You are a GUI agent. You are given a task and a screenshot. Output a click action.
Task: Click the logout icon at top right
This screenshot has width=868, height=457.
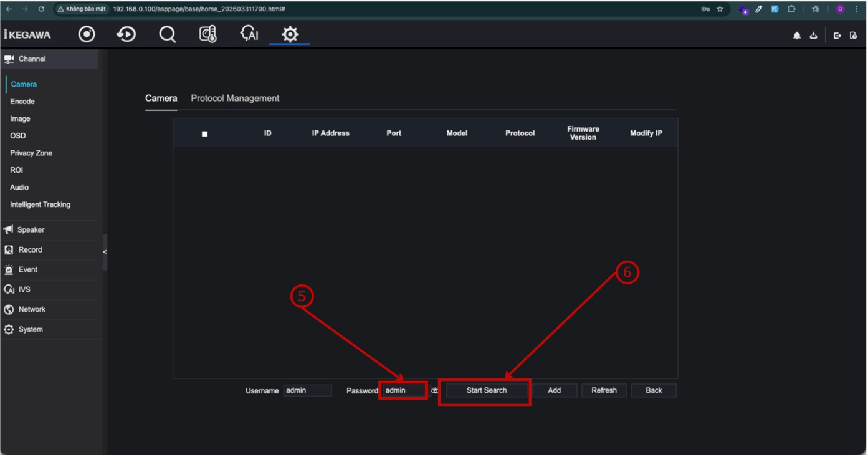(x=837, y=36)
